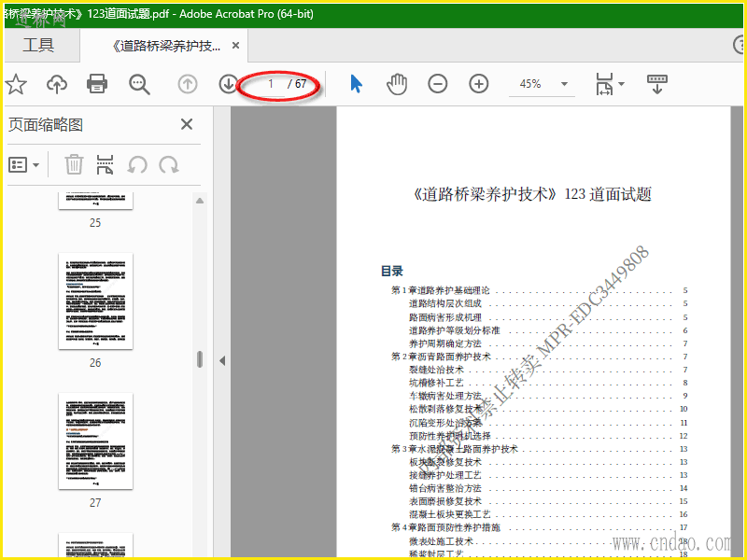Open the thumbnail options menu icon

(18, 165)
